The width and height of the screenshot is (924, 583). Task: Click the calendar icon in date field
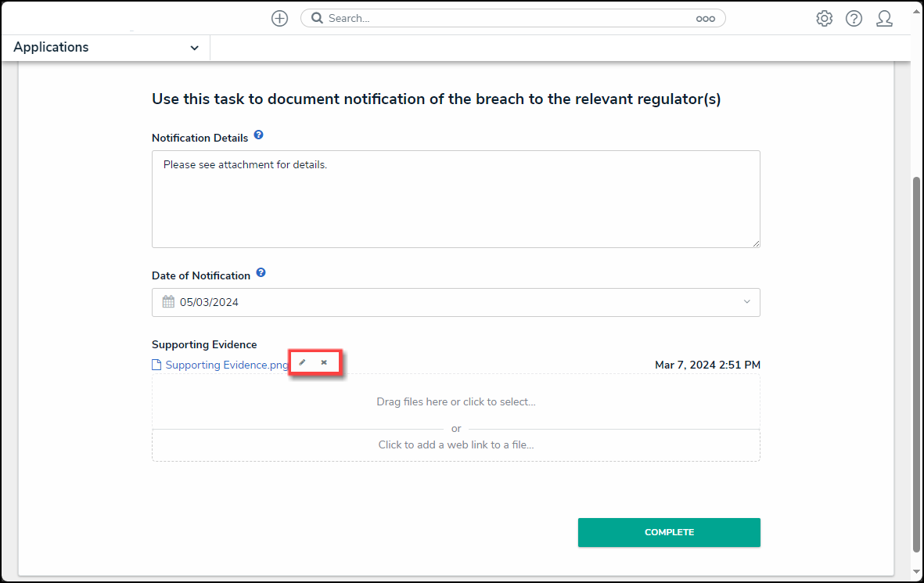[x=168, y=302]
